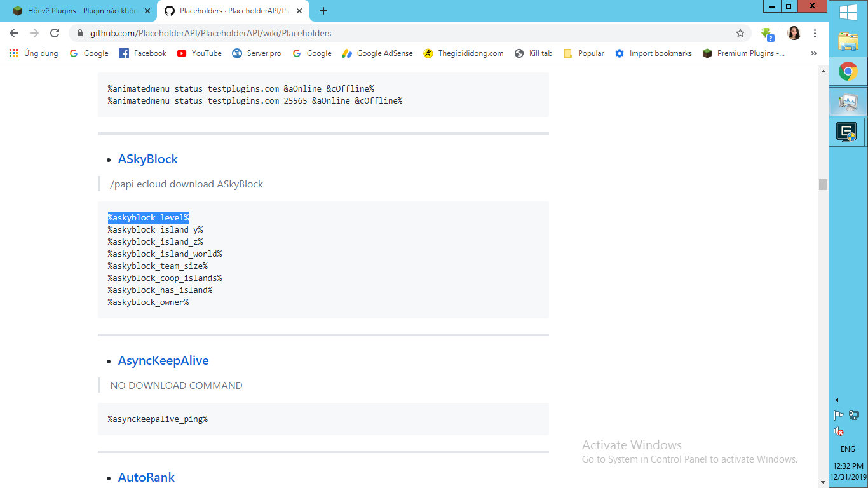Viewport: 868px width, 488px height.
Task: Switch the ENG input language
Action: pos(848,449)
